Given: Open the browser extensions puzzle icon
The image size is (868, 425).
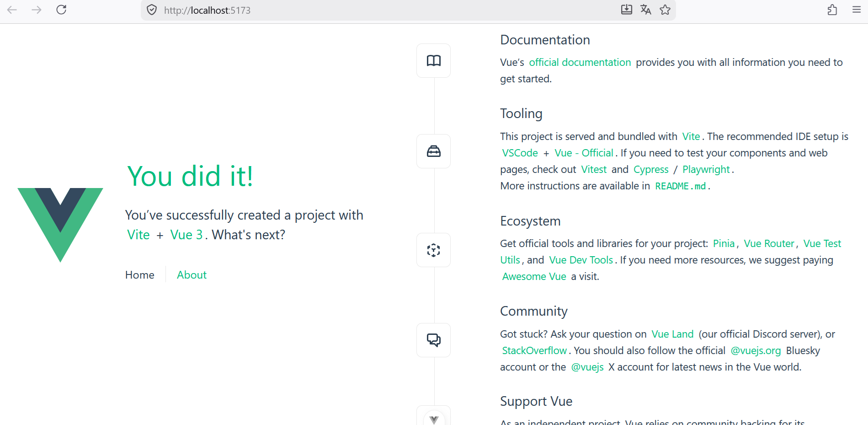Looking at the screenshot, I should click(832, 10).
